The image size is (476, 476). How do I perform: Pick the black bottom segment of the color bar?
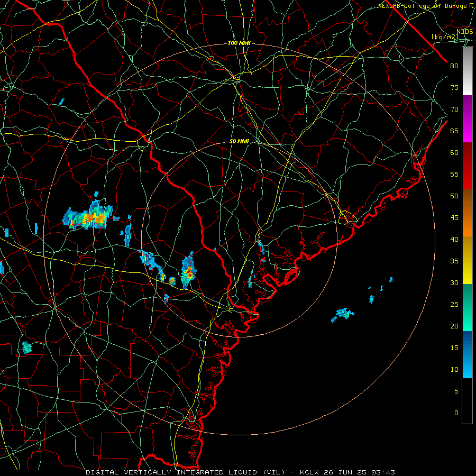(467, 401)
